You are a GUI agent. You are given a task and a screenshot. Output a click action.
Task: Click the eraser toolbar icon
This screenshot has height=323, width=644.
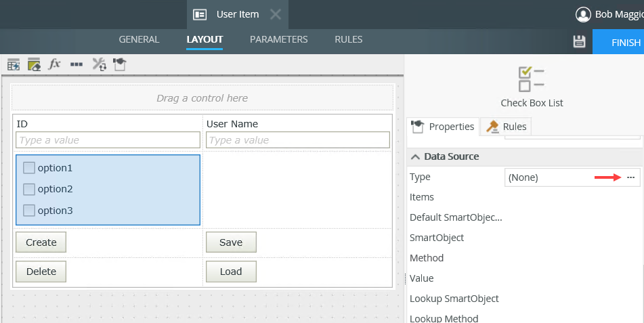click(x=34, y=64)
